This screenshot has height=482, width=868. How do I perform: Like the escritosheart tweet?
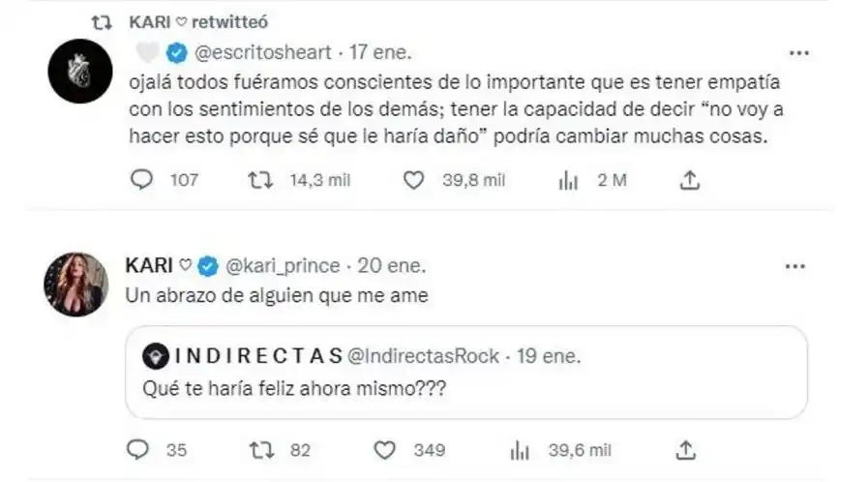point(414,180)
